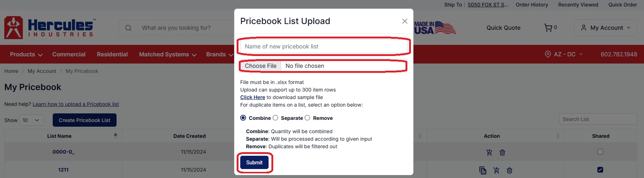Image resolution: width=644 pixels, height=178 pixels.
Task: Add list 1211 to cart
Action: (x=496, y=170)
